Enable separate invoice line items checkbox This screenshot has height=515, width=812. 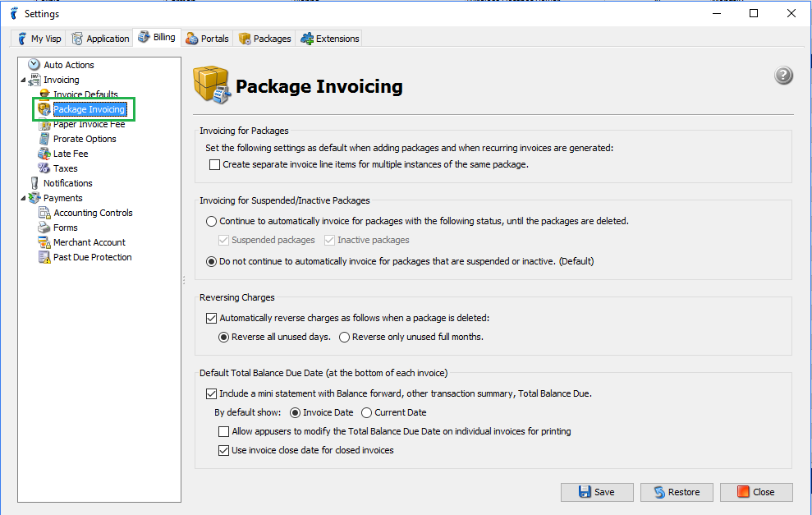pyautogui.click(x=214, y=164)
